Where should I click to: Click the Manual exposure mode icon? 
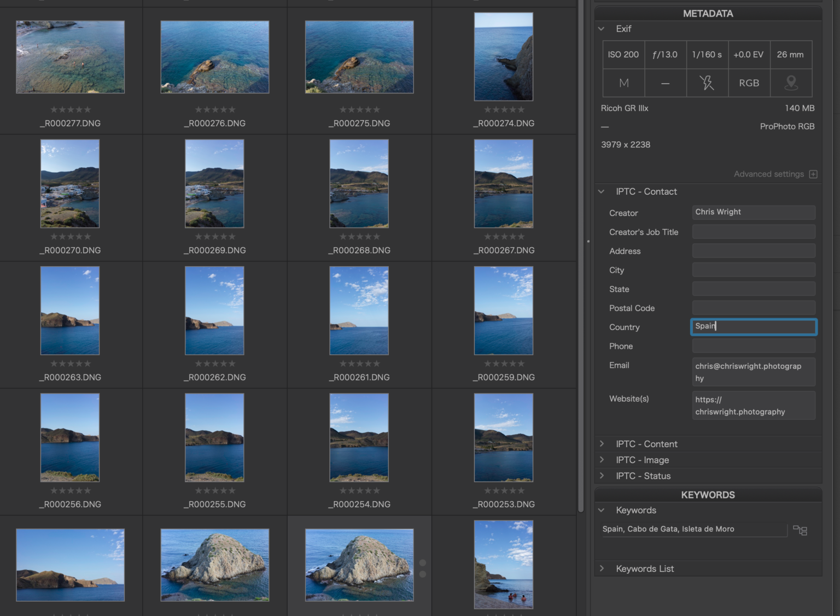coord(623,83)
